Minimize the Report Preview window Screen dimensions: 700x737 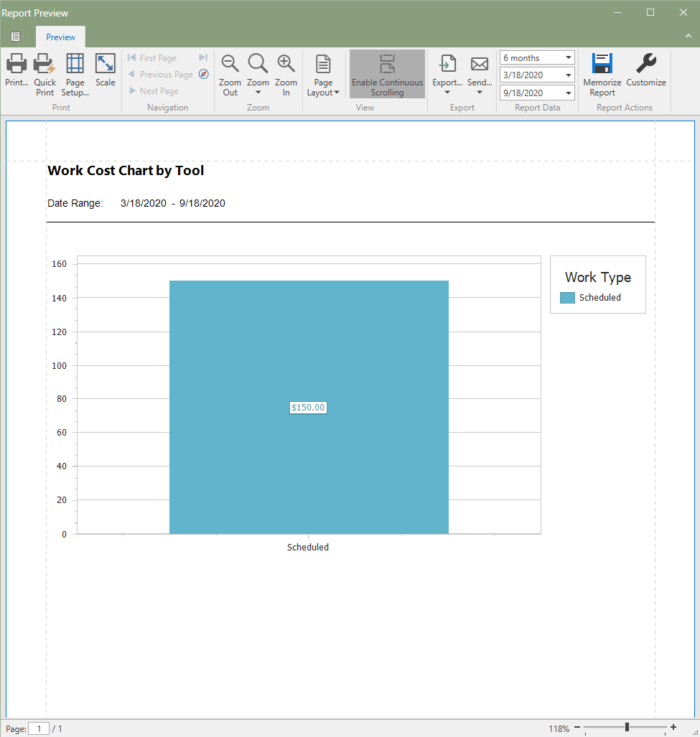point(617,13)
